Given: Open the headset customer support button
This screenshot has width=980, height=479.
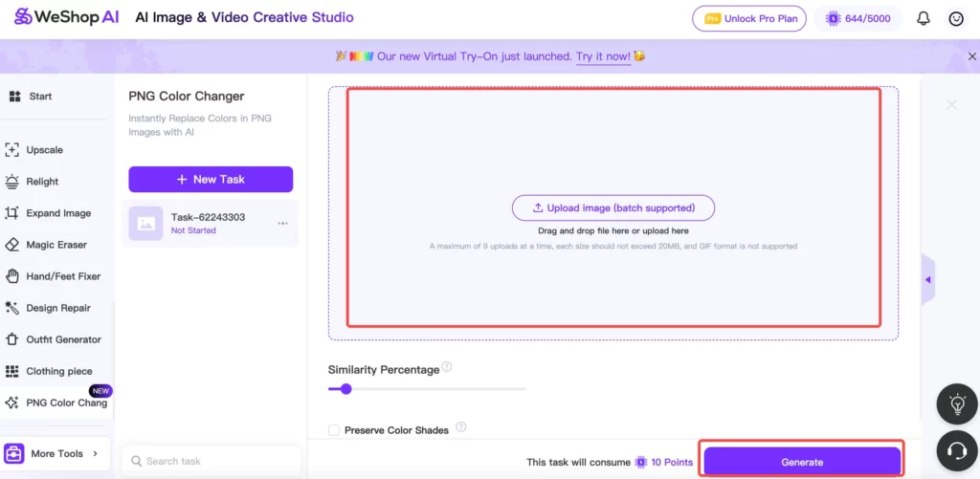Looking at the screenshot, I should (x=957, y=450).
